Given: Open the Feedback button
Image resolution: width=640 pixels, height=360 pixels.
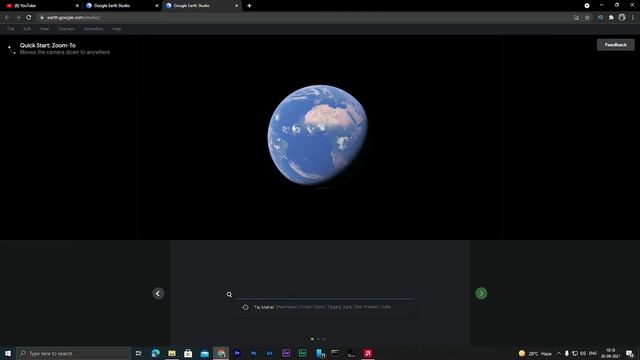Looking at the screenshot, I should (x=616, y=45).
